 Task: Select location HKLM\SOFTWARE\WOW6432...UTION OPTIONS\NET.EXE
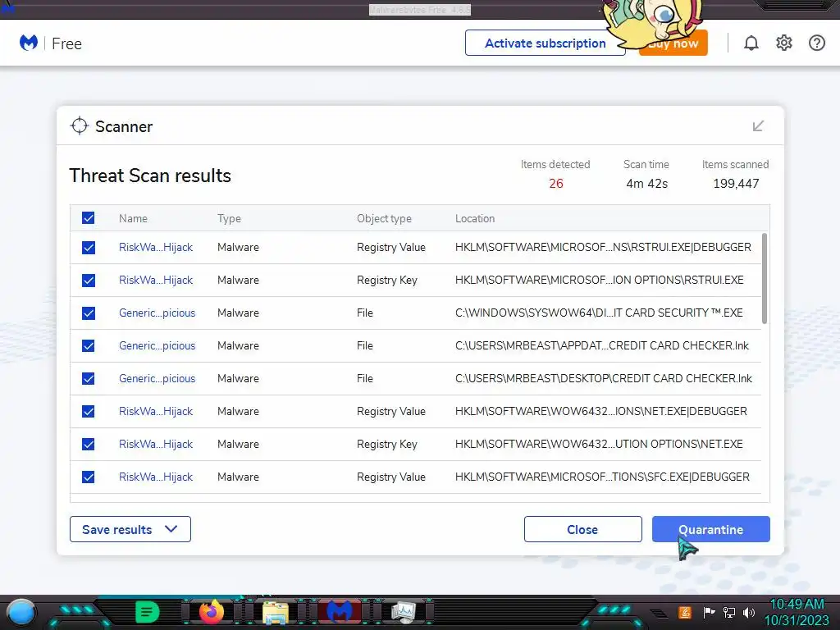pos(599,444)
